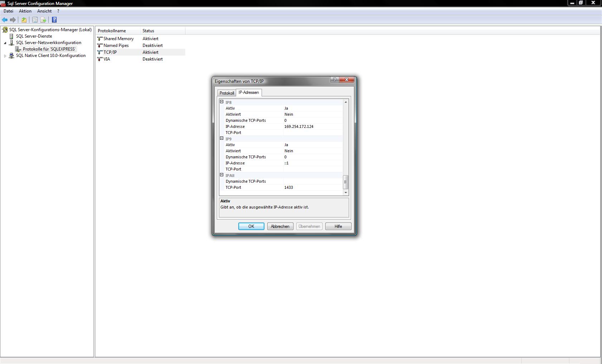The width and height of the screenshot is (602, 364).
Task: Click the Protokollname column header
Action: pyautogui.click(x=118, y=31)
